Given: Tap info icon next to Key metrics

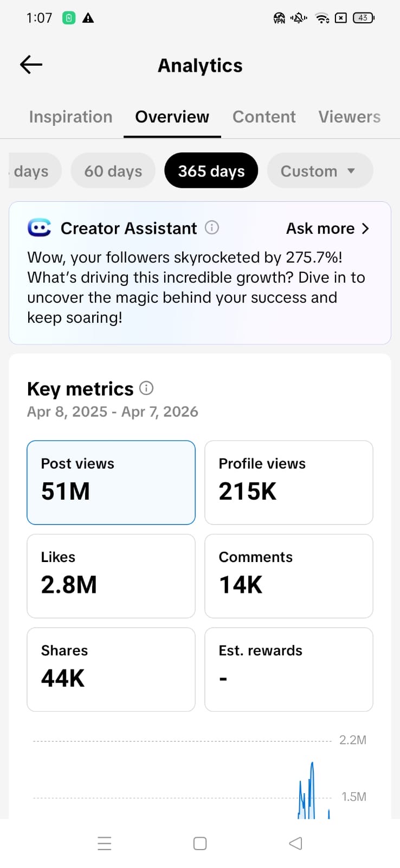Looking at the screenshot, I should point(146,388).
